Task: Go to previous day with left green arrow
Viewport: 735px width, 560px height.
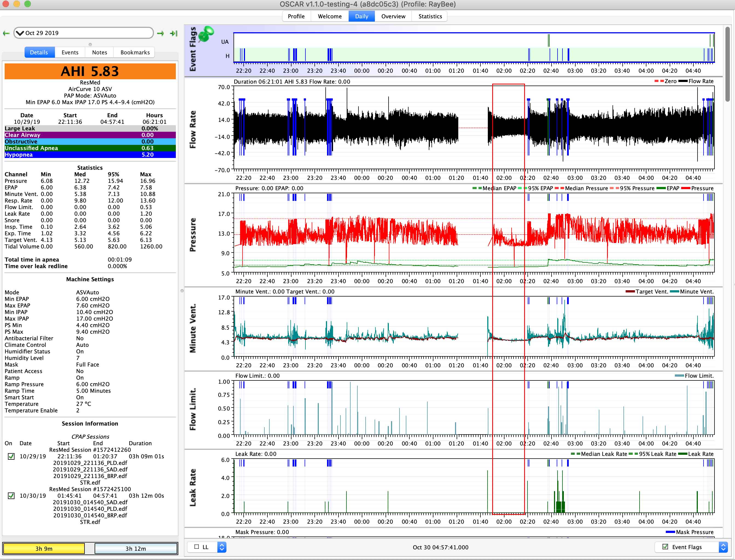Action: pos(6,33)
